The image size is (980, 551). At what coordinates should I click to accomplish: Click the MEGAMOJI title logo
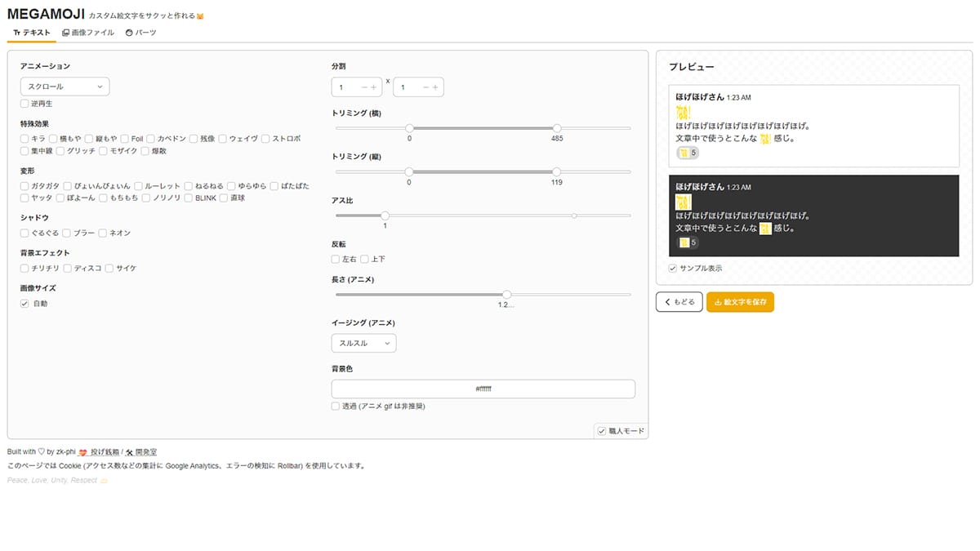coord(46,14)
